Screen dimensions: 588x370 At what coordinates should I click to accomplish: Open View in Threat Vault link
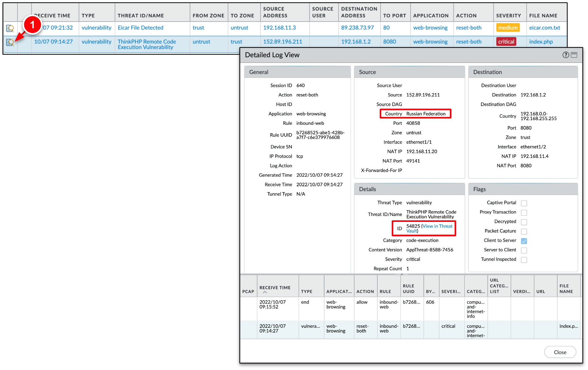click(x=437, y=226)
